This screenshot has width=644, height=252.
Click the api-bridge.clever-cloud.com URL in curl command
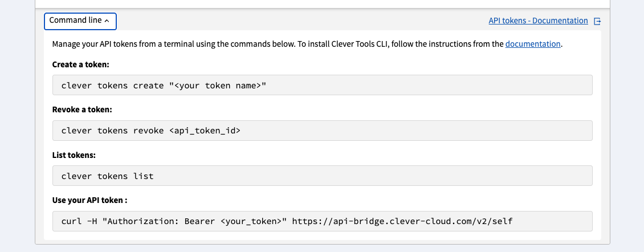click(x=402, y=221)
